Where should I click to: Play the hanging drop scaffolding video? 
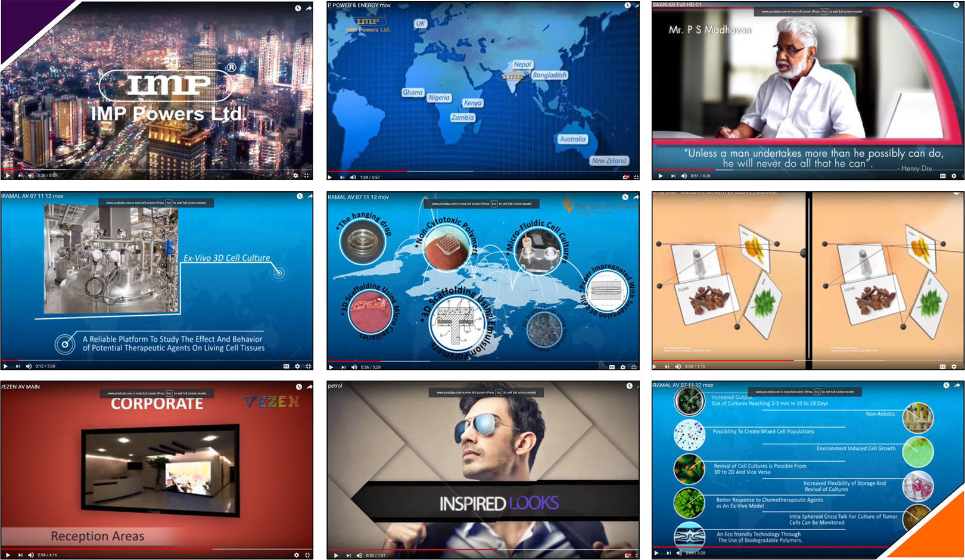pyautogui.click(x=331, y=367)
